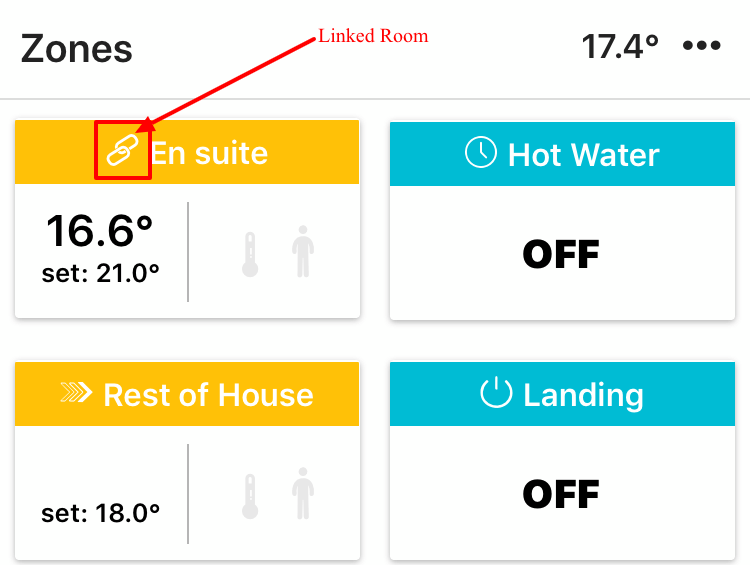
Task: Click the clock icon on Hot Water
Action: point(481,152)
